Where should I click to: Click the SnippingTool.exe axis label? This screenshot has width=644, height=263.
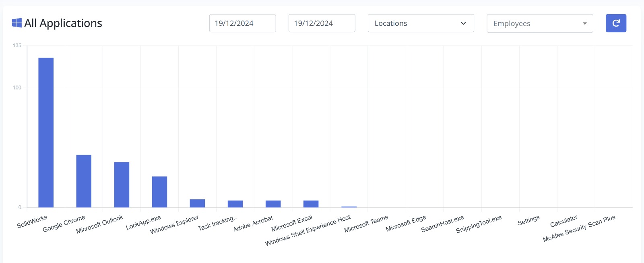coord(479,224)
